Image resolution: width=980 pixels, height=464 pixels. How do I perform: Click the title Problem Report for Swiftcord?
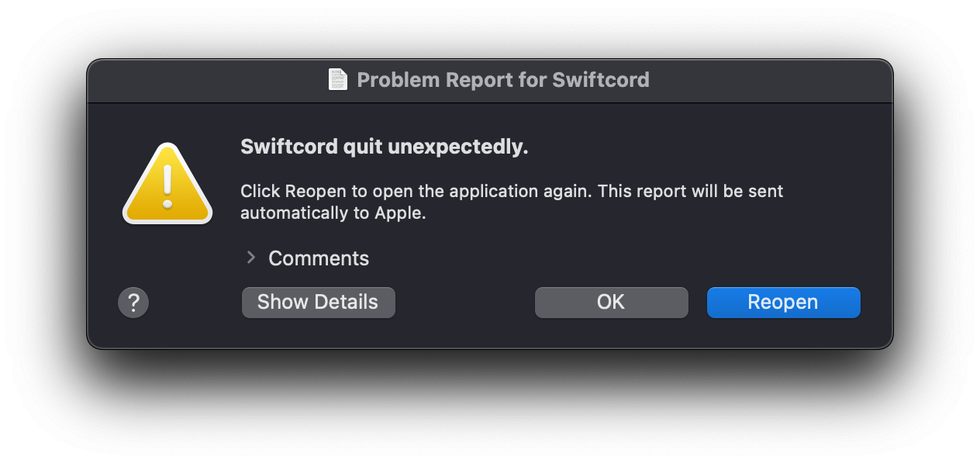coord(502,79)
